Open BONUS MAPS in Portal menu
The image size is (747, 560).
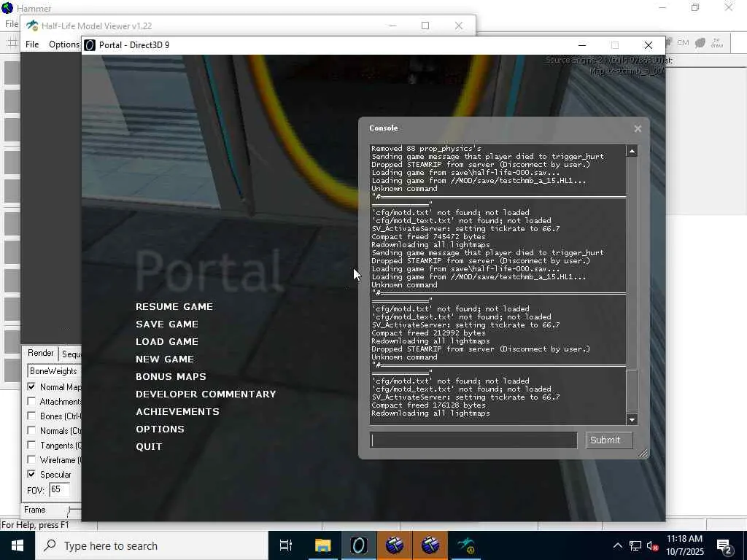171,377
